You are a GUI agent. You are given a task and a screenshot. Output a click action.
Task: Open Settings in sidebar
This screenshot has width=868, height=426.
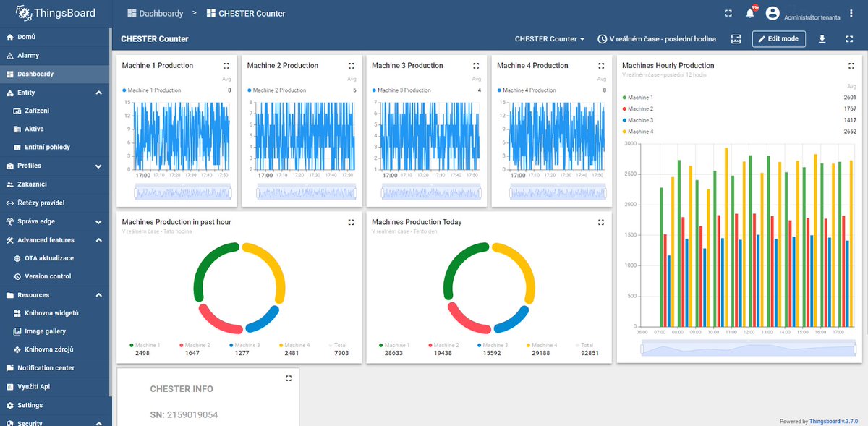tap(56, 405)
